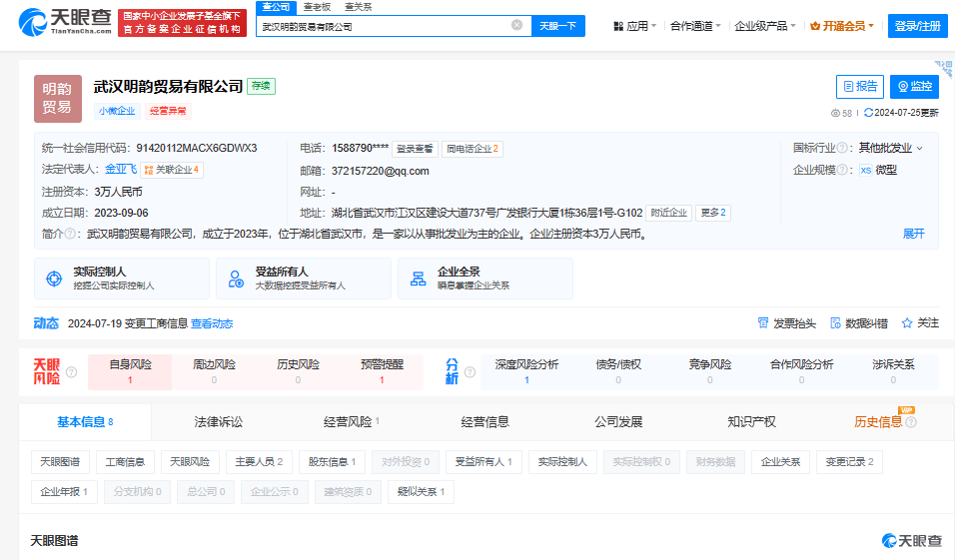Click the 关联企业4 tag

point(172,170)
